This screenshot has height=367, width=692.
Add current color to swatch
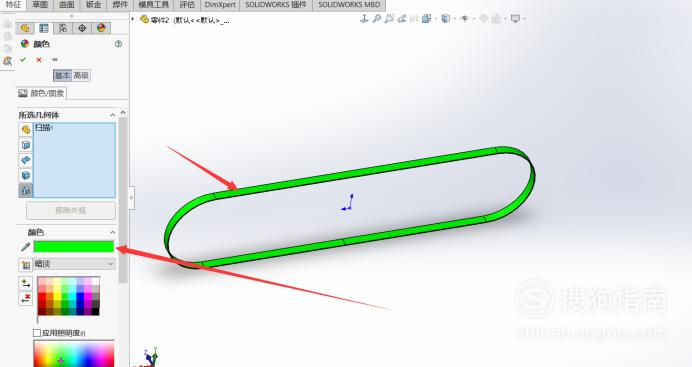(x=26, y=283)
